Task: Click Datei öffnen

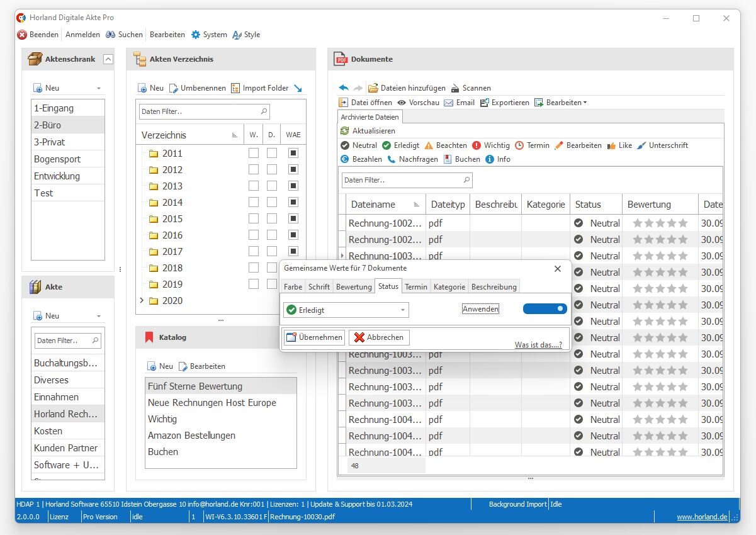Action: click(x=365, y=103)
